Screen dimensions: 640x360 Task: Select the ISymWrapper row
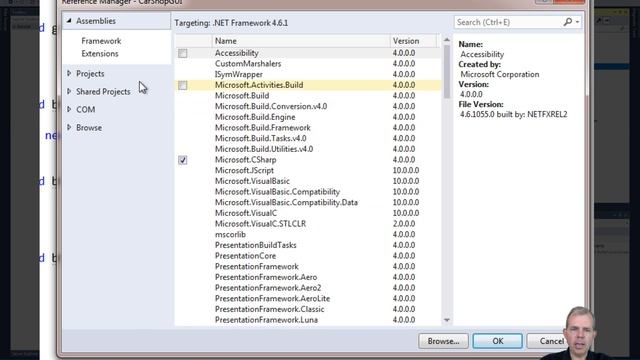[x=308, y=74]
